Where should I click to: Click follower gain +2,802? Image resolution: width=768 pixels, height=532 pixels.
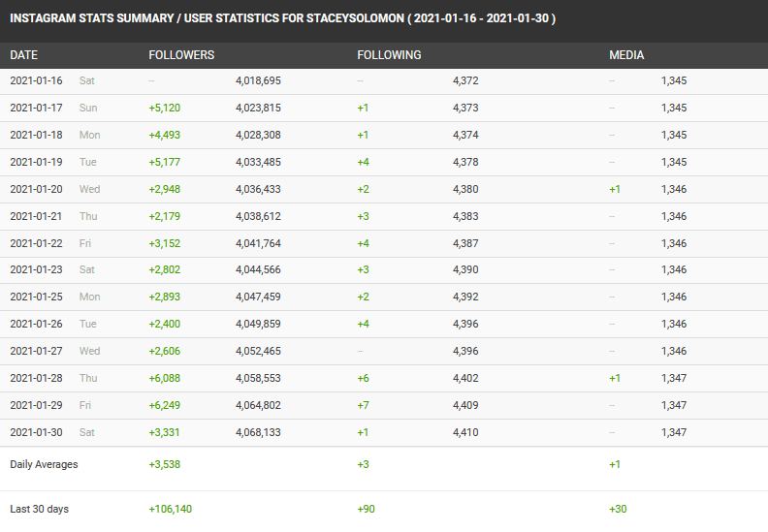(x=165, y=269)
